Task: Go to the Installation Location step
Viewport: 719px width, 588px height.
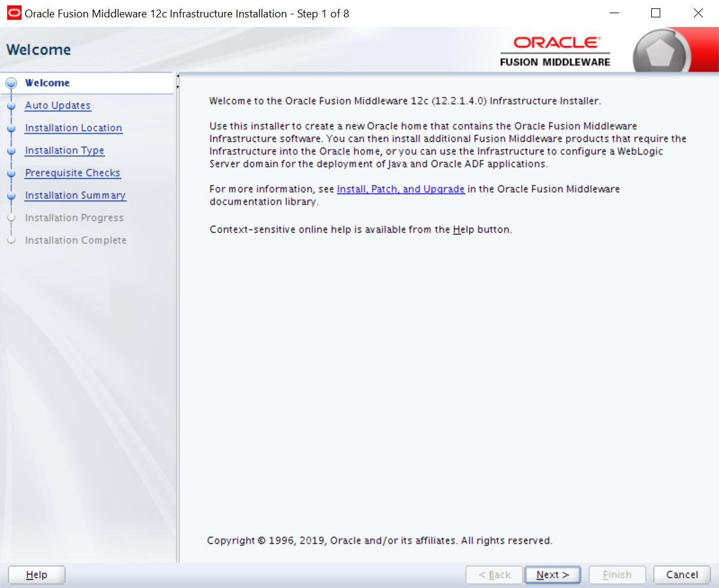Action: tap(73, 128)
